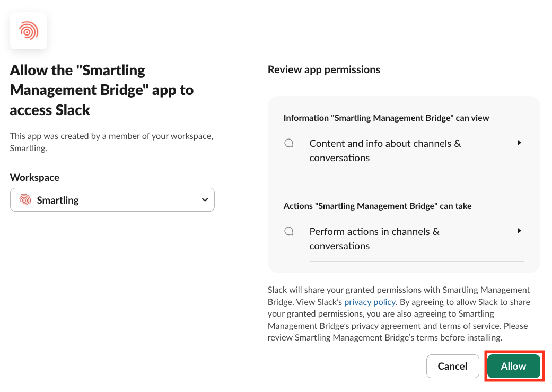Expand the Content and info triangle arrow

click(519, 143)
